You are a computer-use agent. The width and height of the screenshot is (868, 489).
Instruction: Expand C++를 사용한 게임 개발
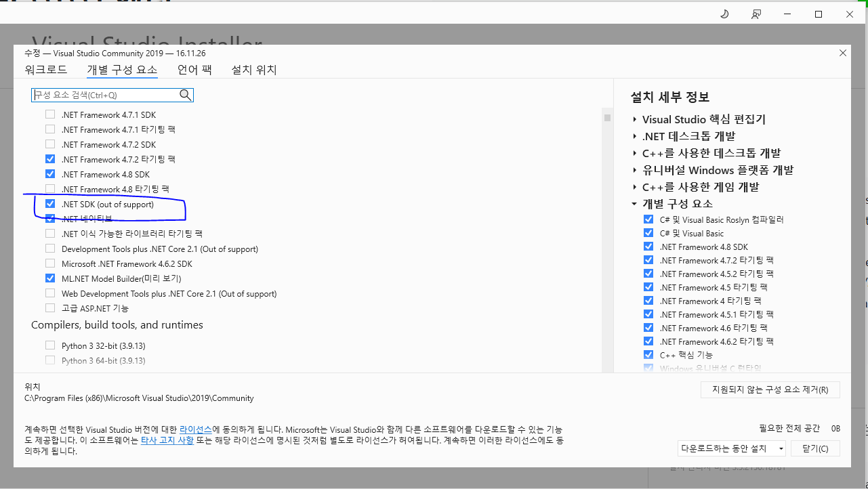[x=635, y=187]
